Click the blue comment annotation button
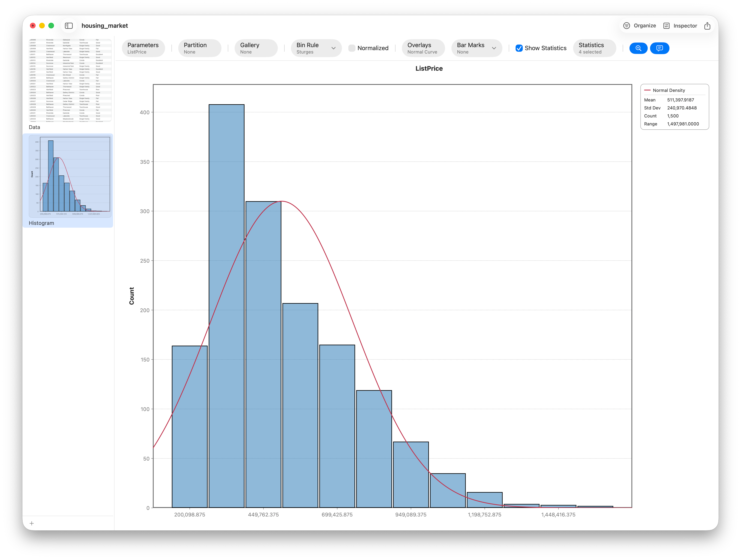 coord(659,48)
